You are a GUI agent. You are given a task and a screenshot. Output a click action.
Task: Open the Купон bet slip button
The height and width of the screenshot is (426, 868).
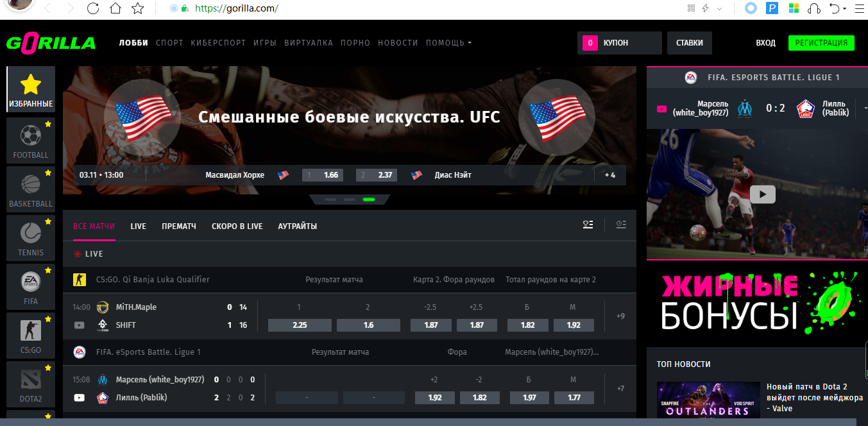619,43
